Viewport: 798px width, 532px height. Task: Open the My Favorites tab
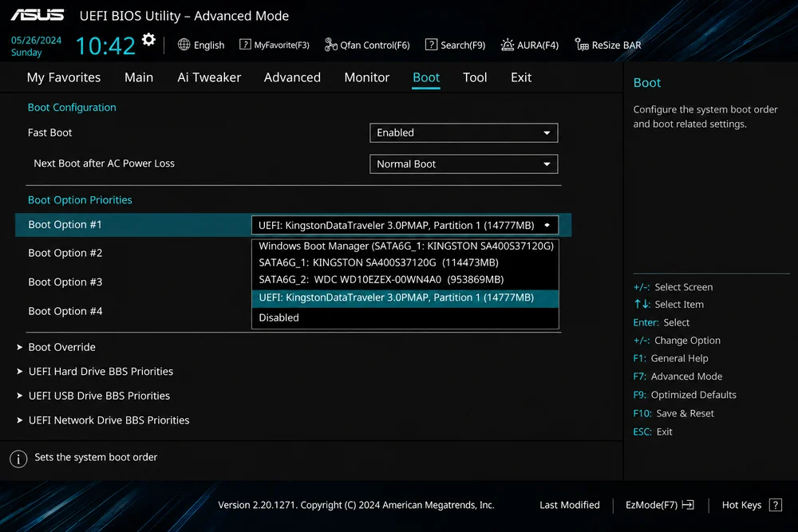click(x=64, y=77)
